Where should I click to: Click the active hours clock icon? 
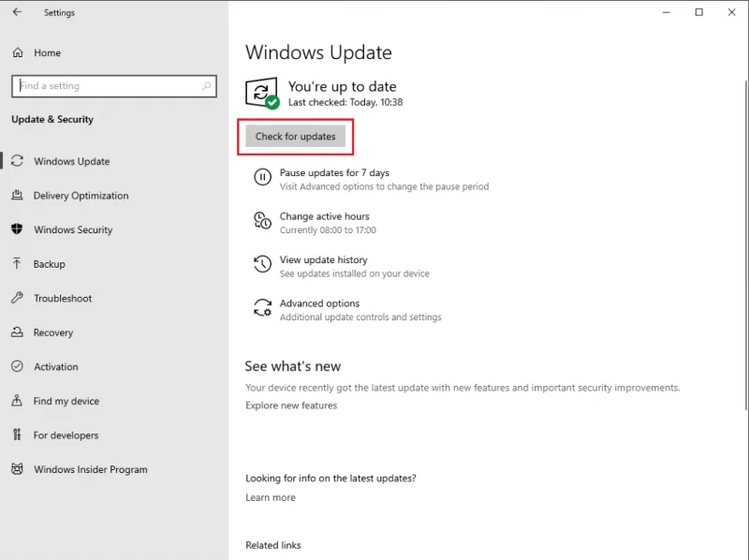tap(262, 221)
